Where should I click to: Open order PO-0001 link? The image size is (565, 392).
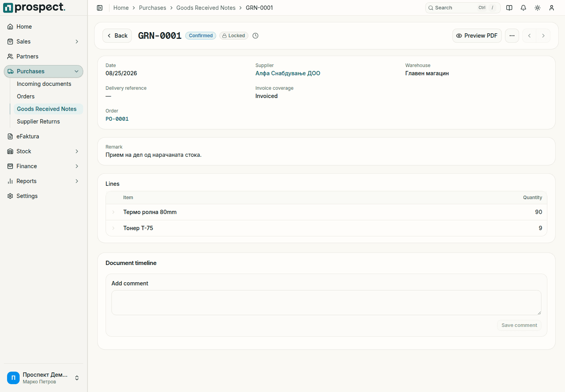pos(117,119)
